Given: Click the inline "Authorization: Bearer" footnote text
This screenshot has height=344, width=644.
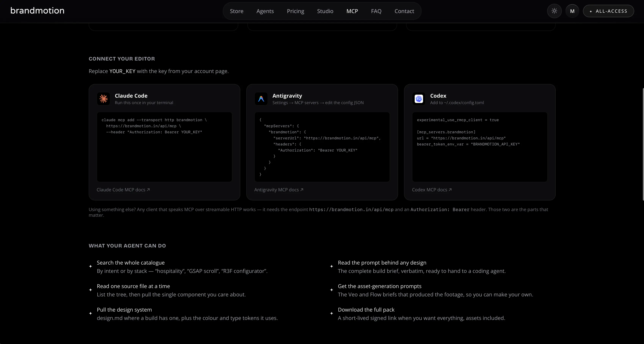Looking at the screenshot, I should [x=440, y=210].
